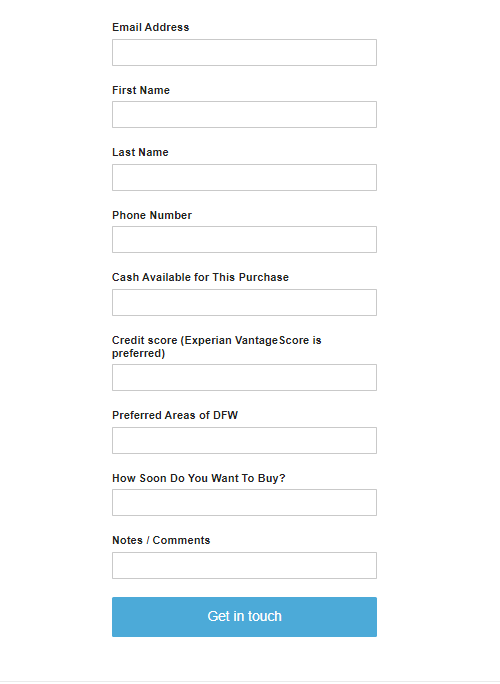The image size is (500, 684).
Task: Click the How Soon Do You Want To Buy box
Action: coord(244,503)
